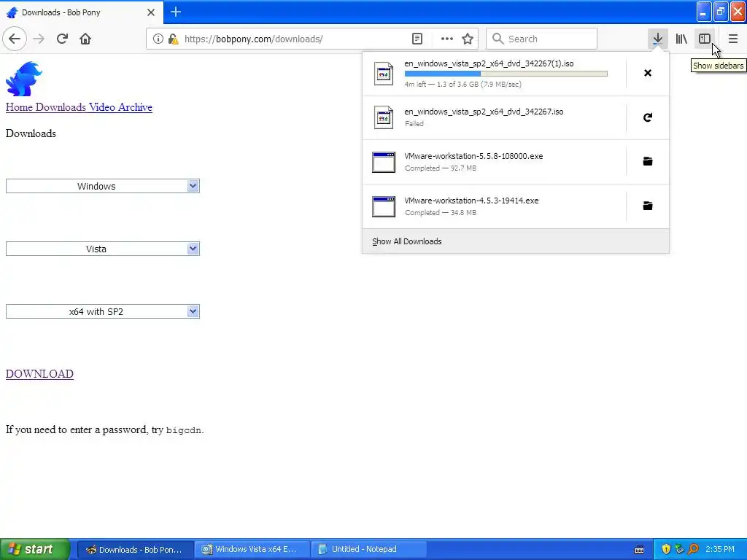The width and height of the screenshot is (747, 560).
Task: Click the padlock warning icon in URL bar
Action: (174, 39)
